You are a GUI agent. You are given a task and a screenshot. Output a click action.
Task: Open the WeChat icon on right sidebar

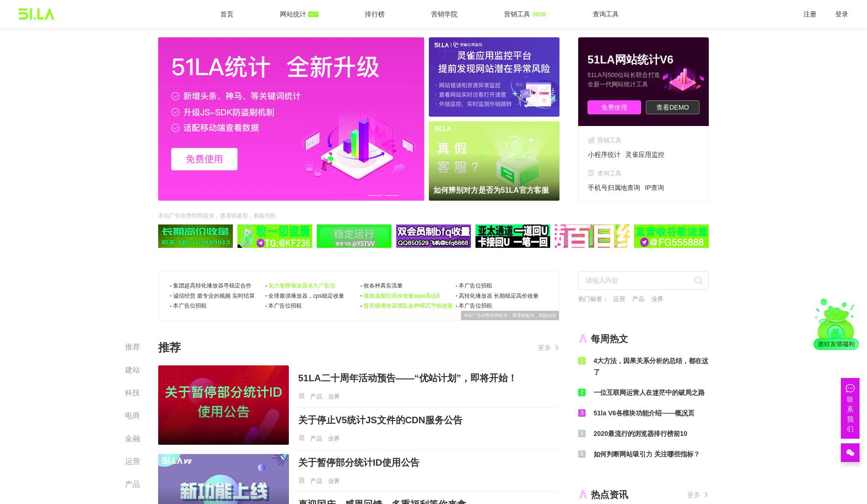tap(850, 453)
